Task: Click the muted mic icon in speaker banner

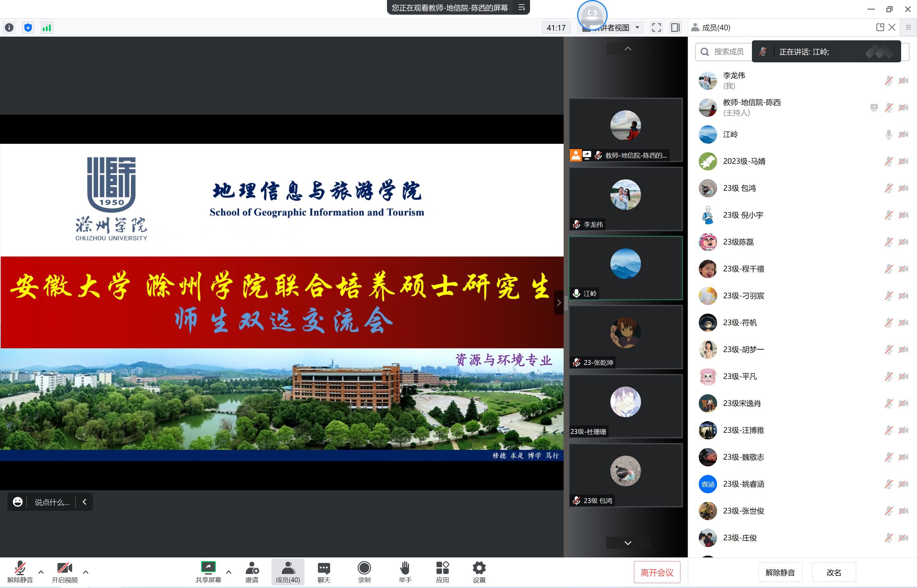Action: pos(763,52)
